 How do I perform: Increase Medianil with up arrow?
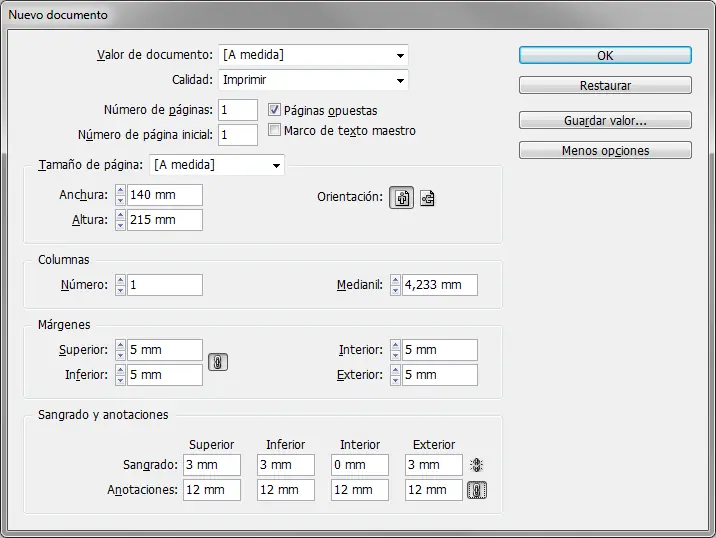coord(395,280)
